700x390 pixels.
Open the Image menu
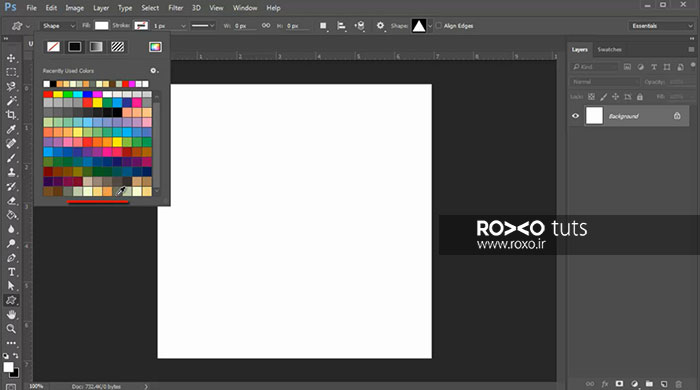[x=75, y=8]
